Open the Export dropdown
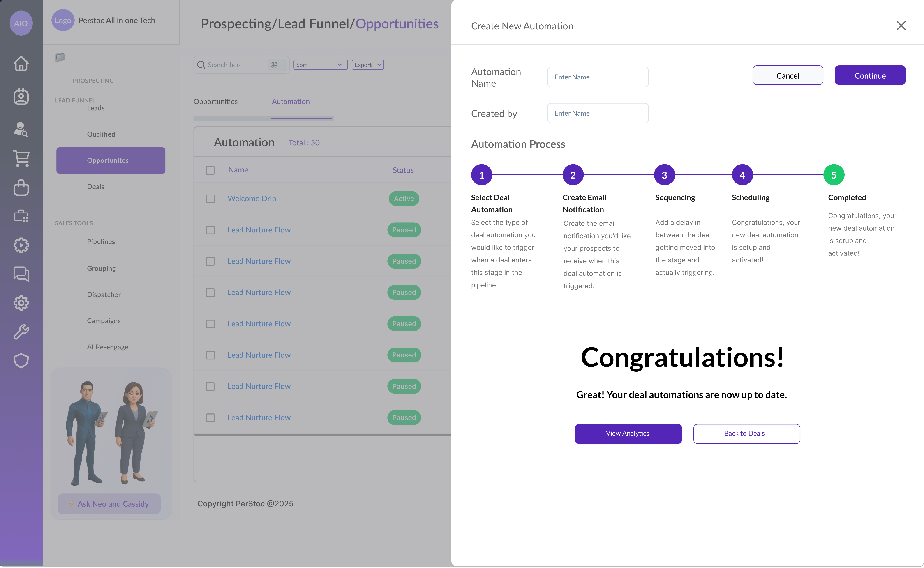924x568 pixels. click(x=367, y=65)
